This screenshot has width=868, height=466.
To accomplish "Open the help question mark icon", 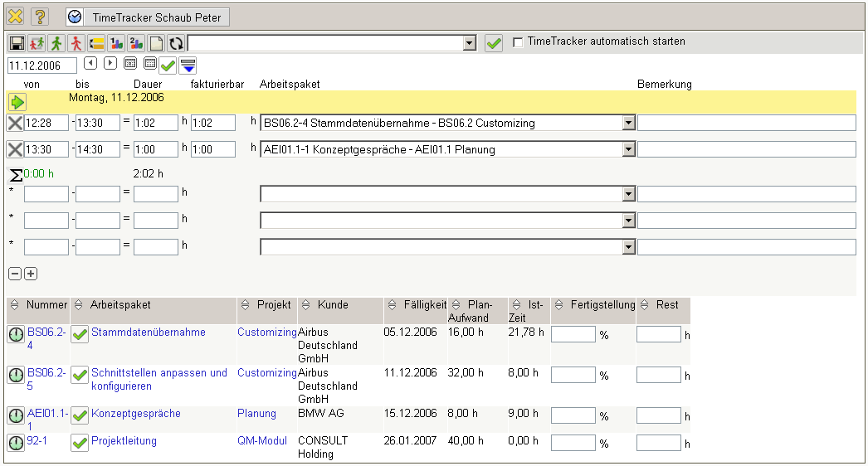I will pos(40,17).
